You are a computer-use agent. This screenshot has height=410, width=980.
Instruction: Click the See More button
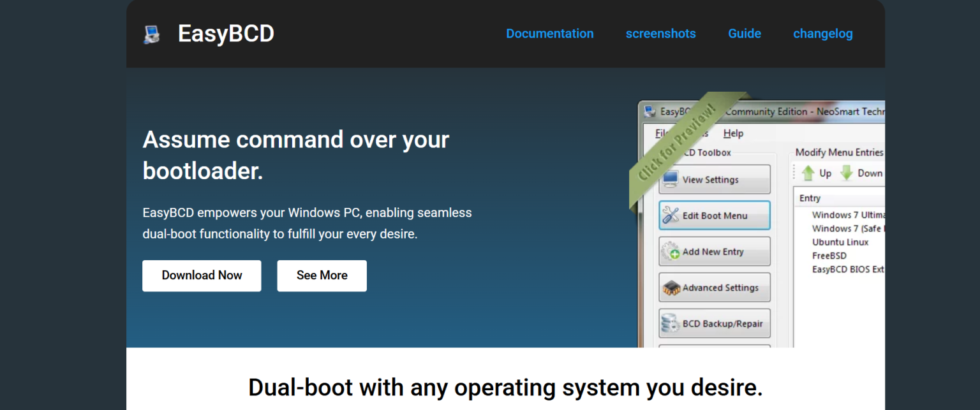322,275
